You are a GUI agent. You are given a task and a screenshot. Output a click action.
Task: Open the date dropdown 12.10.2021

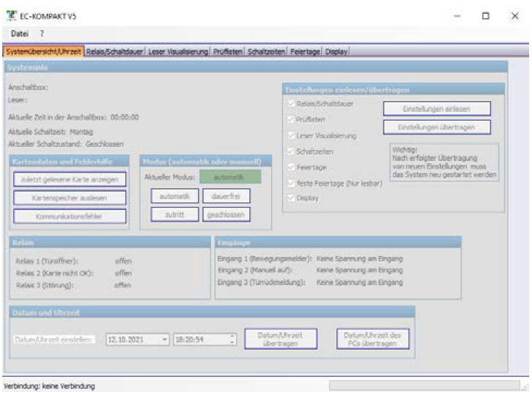coord(164,339)
